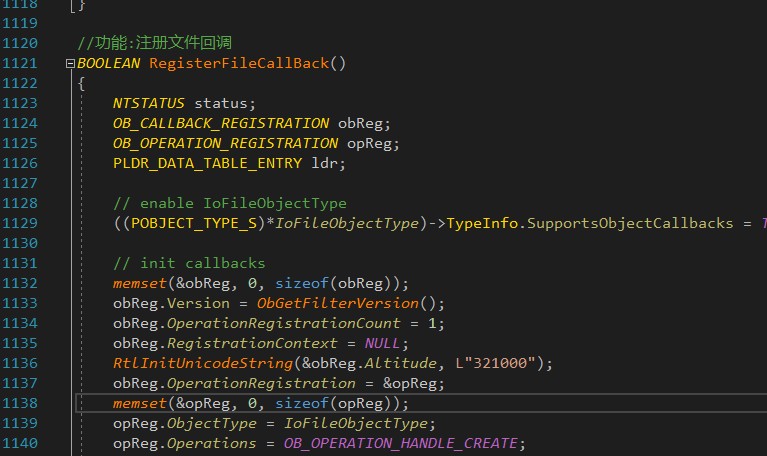Screen dimensions: 767x456
Task: Click &opReg on line 1137
Action: click(410, 384)
